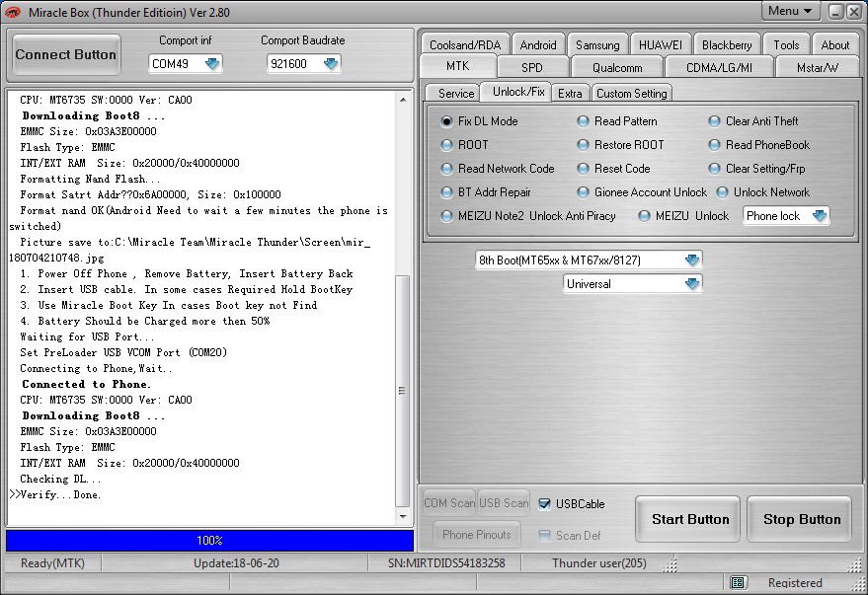
Task: Open the Comport inf COM49 dropdown arrow
Action: coord(212,64)
